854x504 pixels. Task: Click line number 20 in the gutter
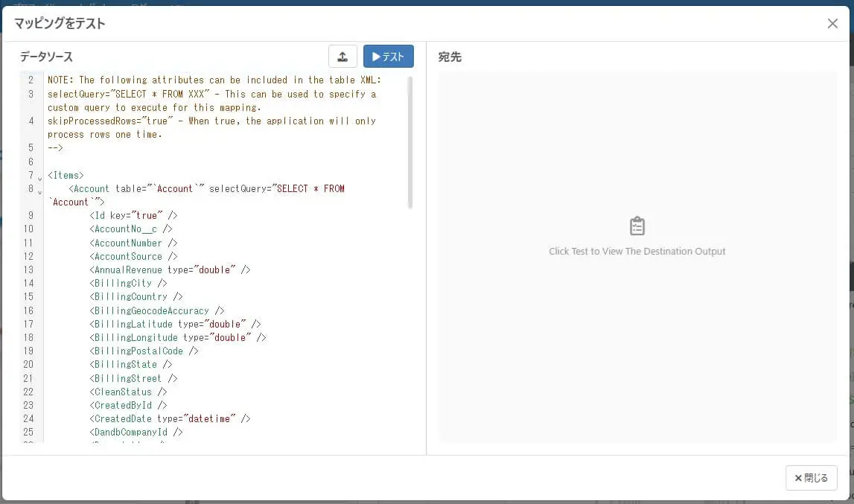pos(28,365)
